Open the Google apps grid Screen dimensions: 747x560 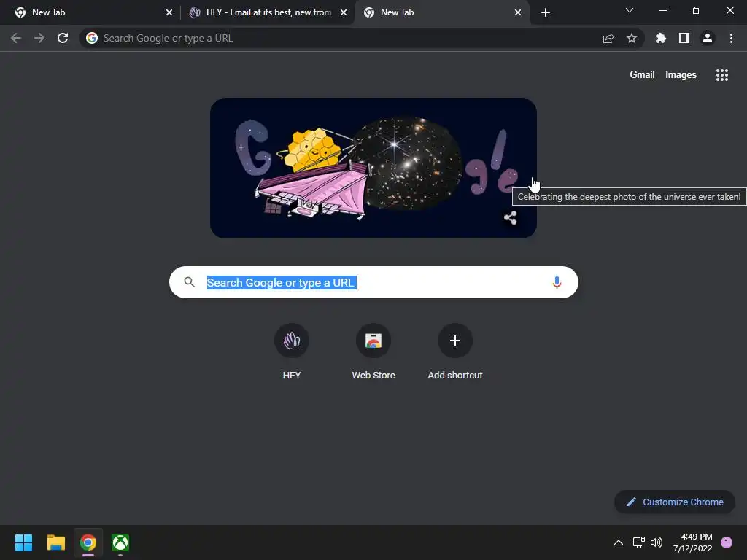(722, 75)
